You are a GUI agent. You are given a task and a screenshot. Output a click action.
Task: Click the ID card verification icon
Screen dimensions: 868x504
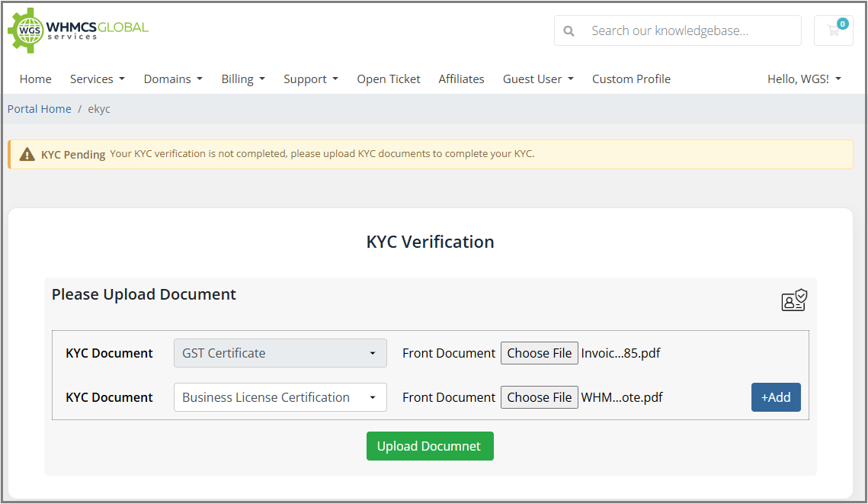pyautogui.click(x=793, y=300)
